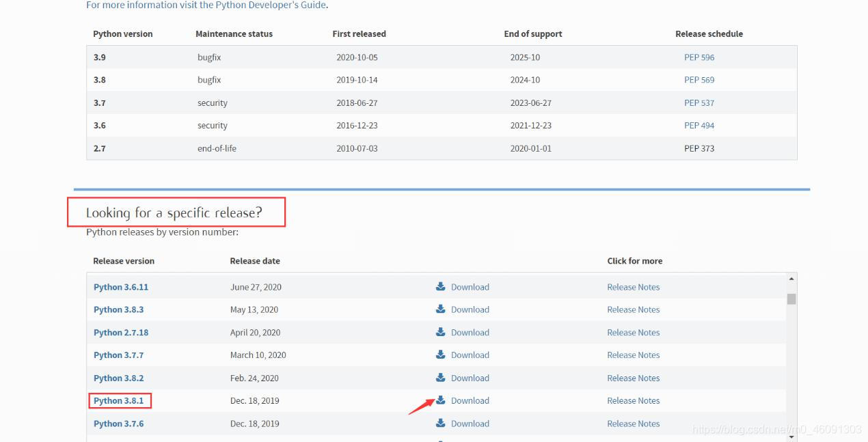
Task: Click Download text for Python 3.8.2
Action: click(470, 378)
